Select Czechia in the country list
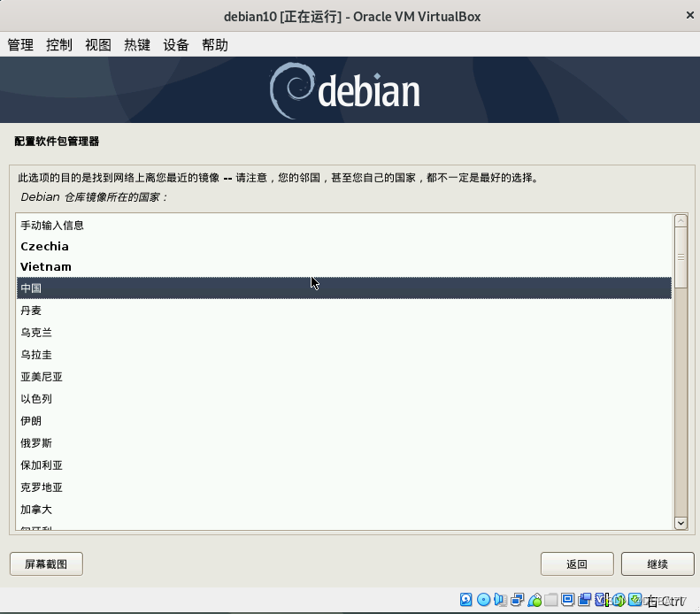 pyautogui.click(x=344, y=246)
